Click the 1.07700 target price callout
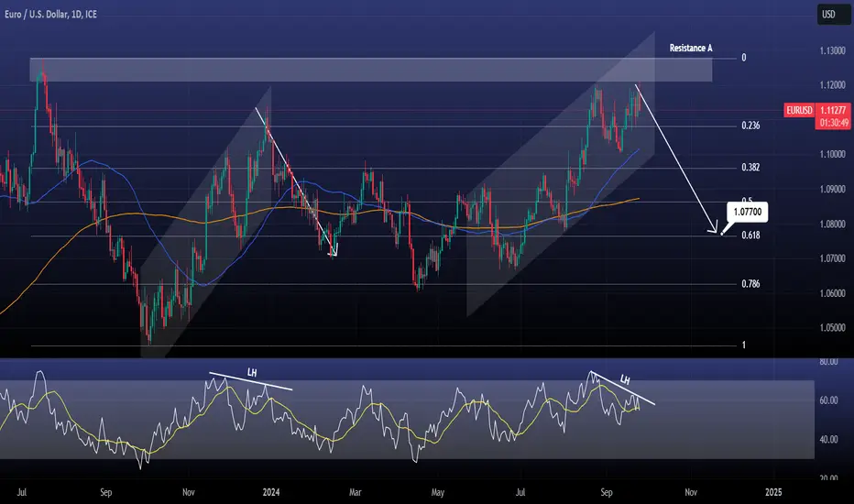The image size is (854, 504). [748, 212]
